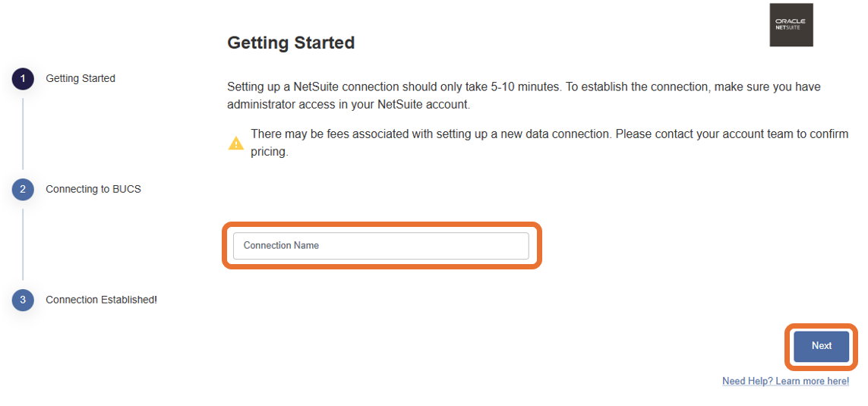
Task: Click the Oracle NetSuite logo
Action: tap(791, 25)
